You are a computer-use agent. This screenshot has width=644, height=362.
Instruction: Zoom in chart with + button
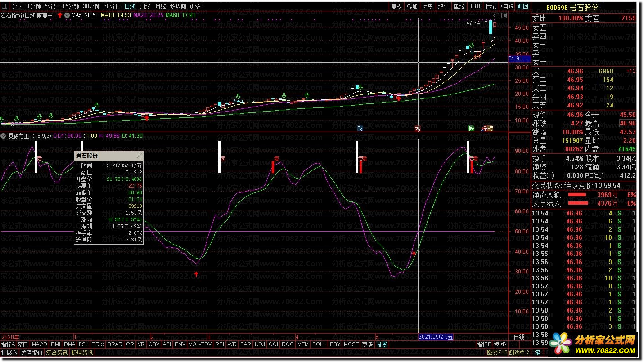pos(515,344)
